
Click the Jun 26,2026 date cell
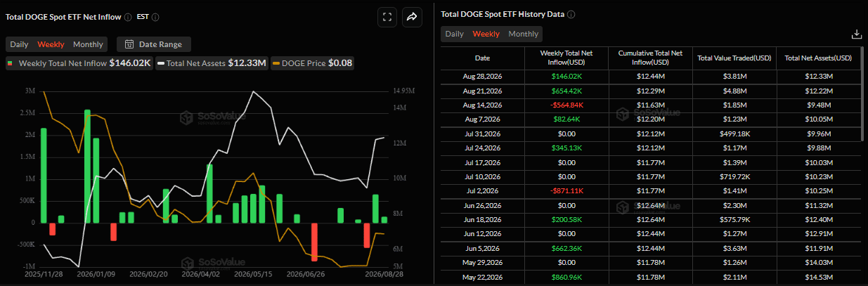[x=482, y=205]
